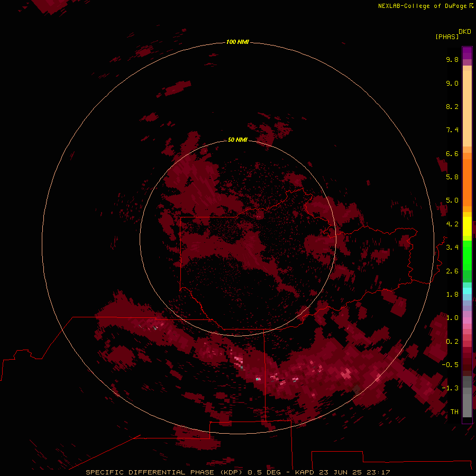Click the KAPD station identifier in the caption
The image size is (476, 476).
point(305,472)
